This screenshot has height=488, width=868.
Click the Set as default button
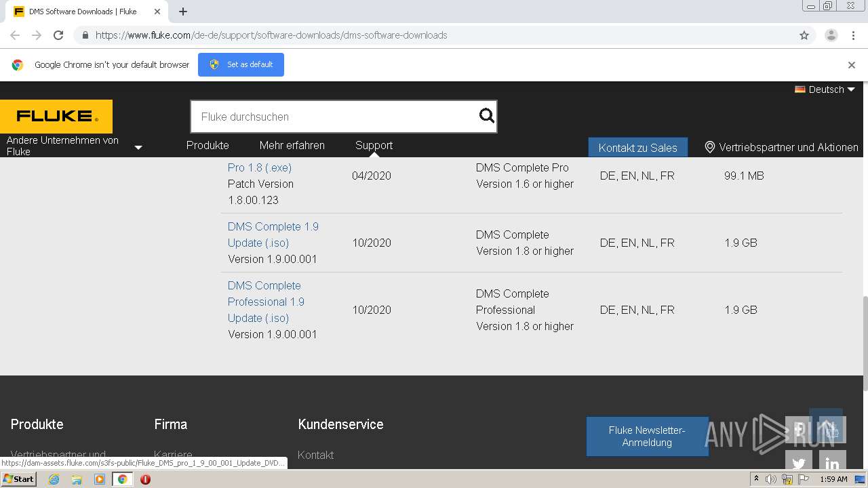coord(241,64)
